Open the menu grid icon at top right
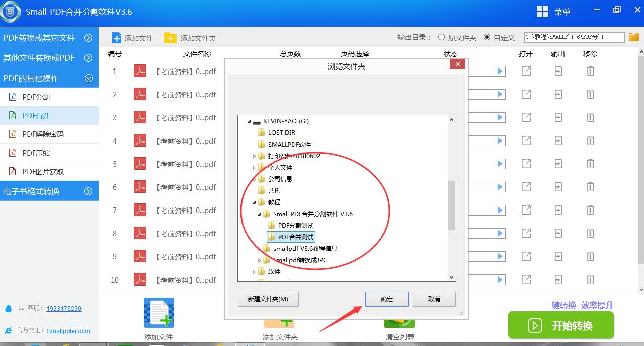 coord(543,12)
